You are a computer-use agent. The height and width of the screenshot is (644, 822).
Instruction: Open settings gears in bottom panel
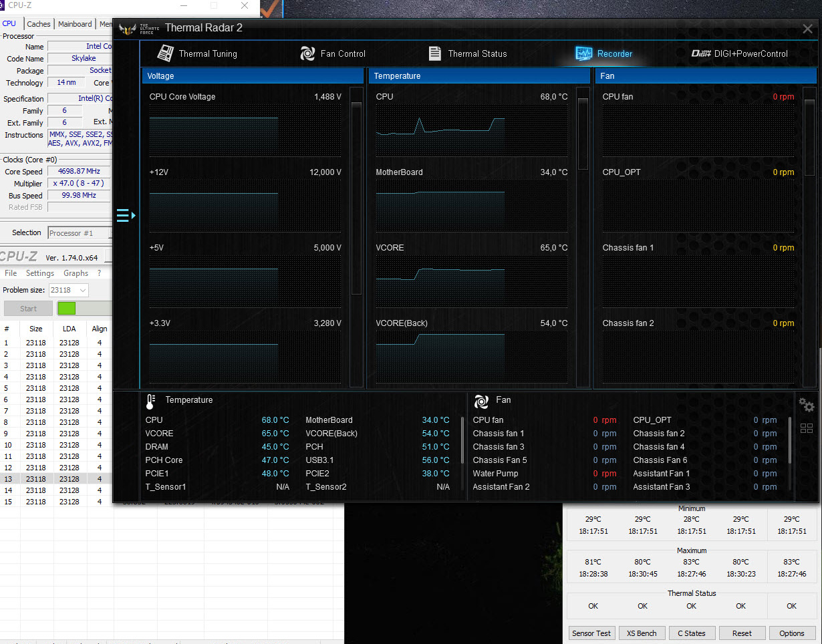click(x=807, y=405)
